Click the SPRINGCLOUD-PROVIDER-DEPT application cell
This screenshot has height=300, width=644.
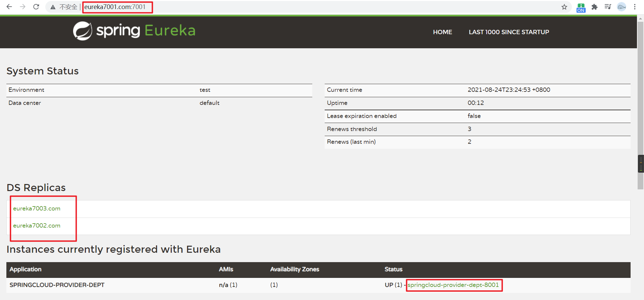(x=57, y=285)
